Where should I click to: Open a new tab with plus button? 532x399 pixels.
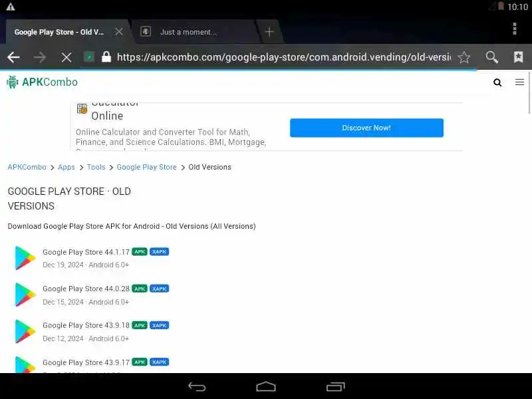tap(269, 32)
